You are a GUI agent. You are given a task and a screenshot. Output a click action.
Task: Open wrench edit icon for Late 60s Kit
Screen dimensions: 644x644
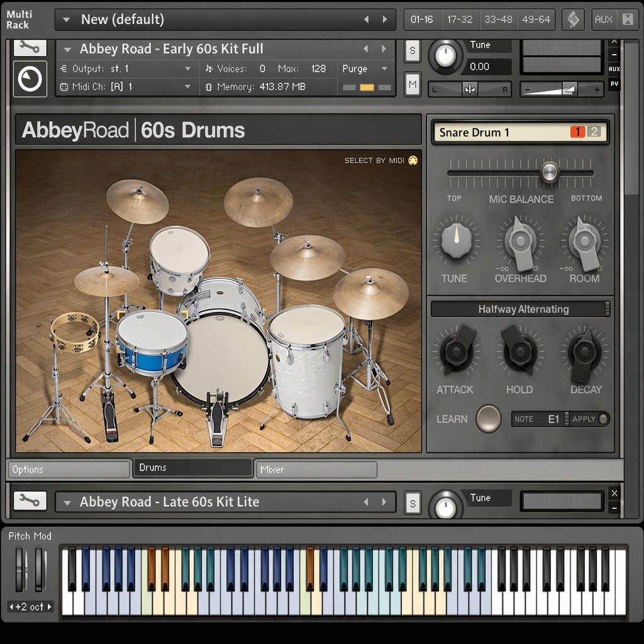click(30, 501)
